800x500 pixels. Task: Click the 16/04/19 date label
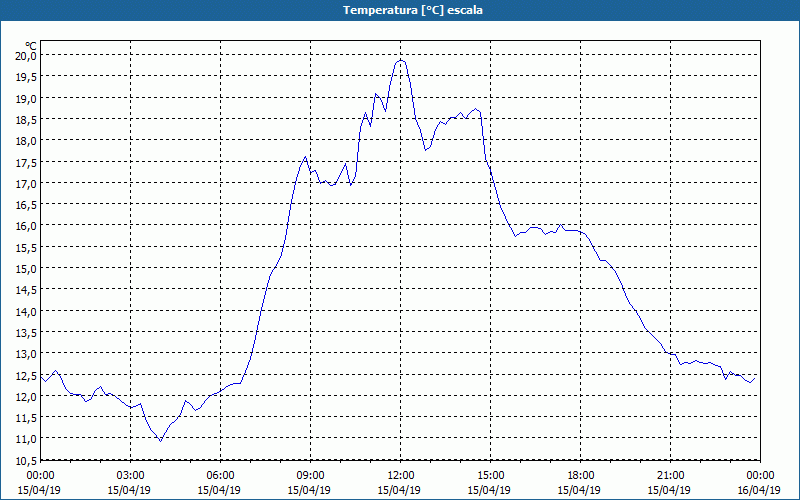click(x=759, y=490)
